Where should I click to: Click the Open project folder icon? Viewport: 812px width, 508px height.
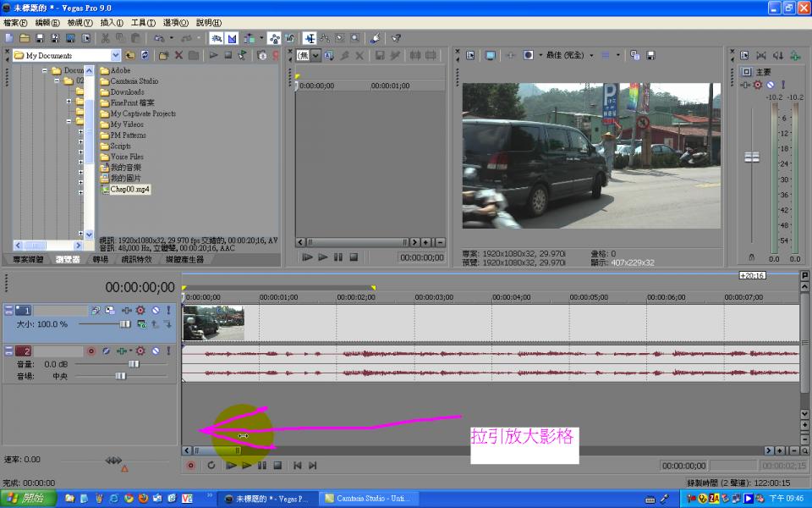[25, 38]
